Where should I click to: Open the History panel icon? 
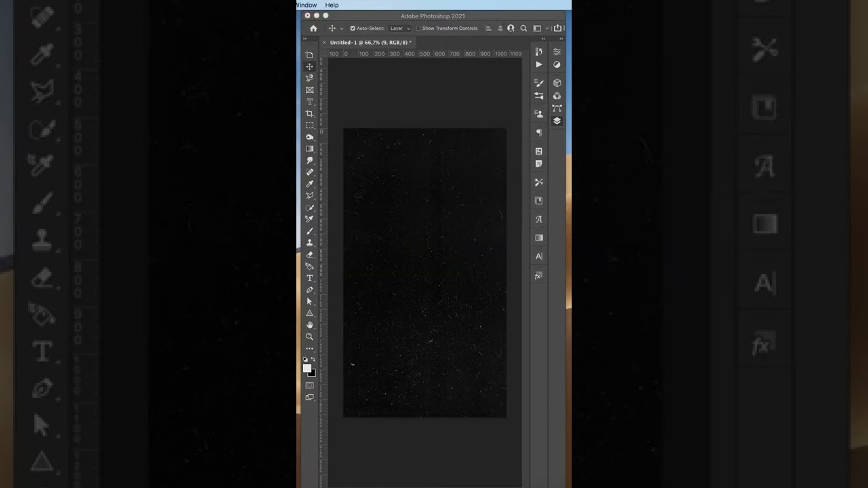538,52
